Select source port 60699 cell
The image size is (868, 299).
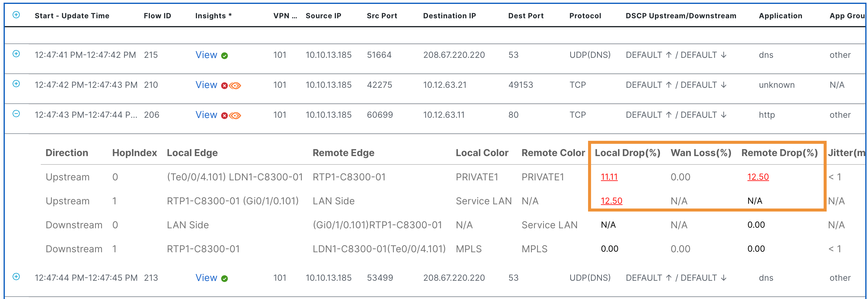[x=380, y=115]
